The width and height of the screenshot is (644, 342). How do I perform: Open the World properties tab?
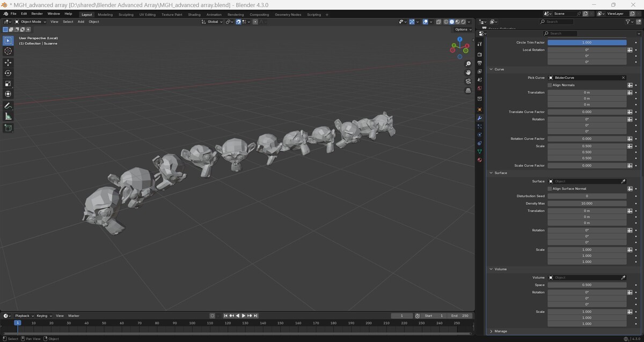point(480,88)
